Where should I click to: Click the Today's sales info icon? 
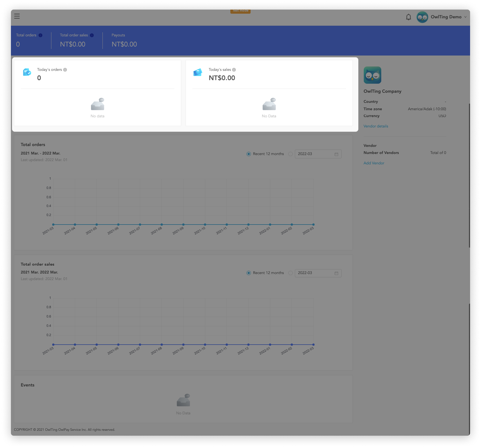tap(234, 70)
